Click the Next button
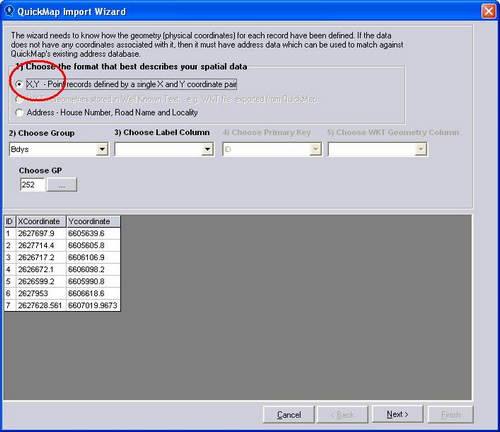 [397, 414]
